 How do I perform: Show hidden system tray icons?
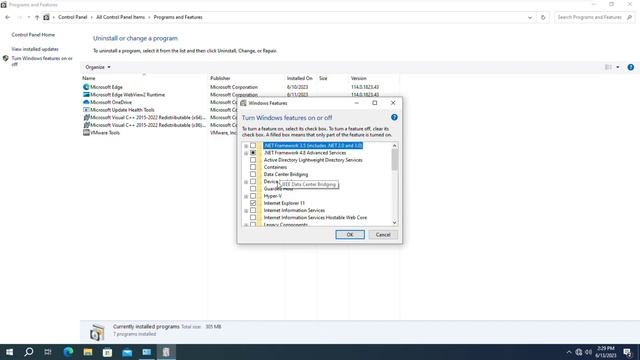click(569, 352)
